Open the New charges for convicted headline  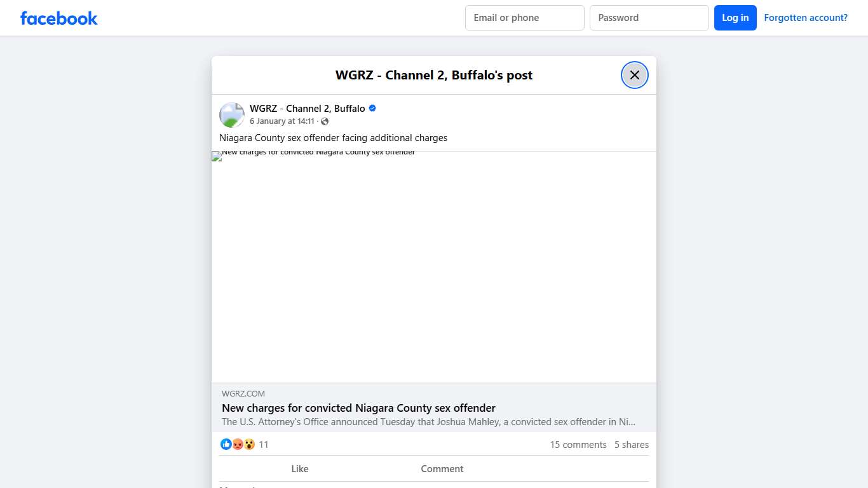pos(358,408)
